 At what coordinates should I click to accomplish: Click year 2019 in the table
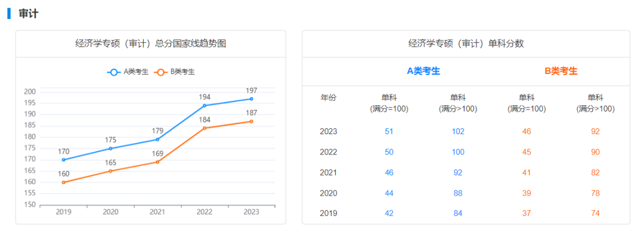(328, 214)
